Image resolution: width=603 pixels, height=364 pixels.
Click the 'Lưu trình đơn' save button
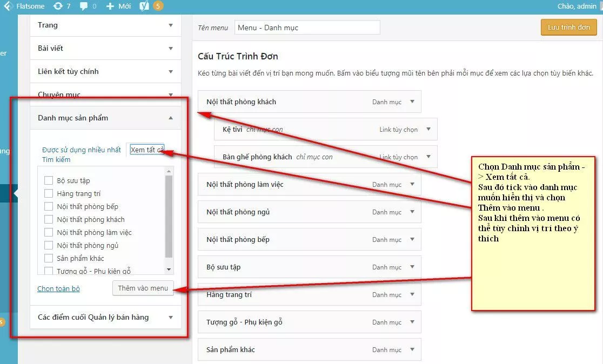pyautogui.click(x=568, y=26)
